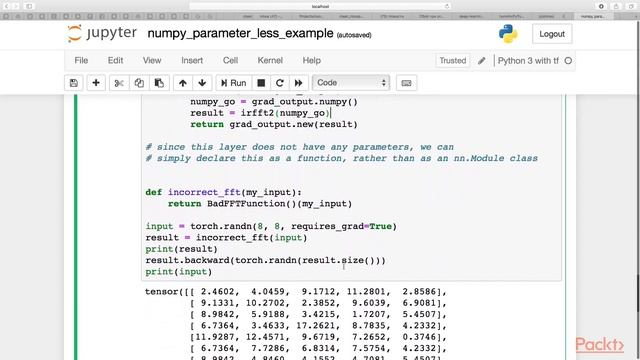
Task: Cut selected cells with scissors icon
Action: point(119,83)
